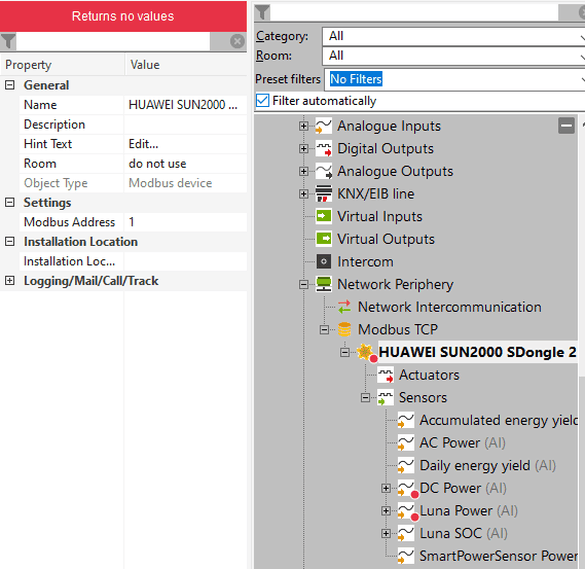Collapse the Network Periphery tree node
This screenshot has height=569, width=585.
(303, 285)
